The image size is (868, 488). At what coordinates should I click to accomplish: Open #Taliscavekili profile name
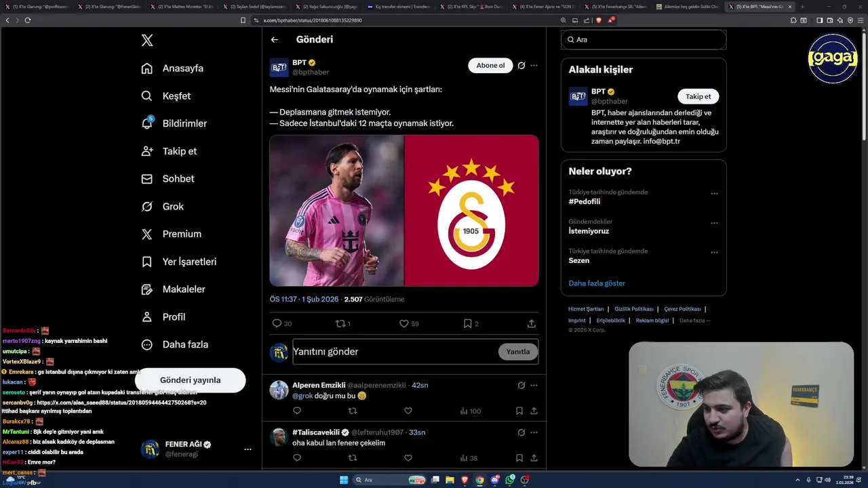[316, 432]
